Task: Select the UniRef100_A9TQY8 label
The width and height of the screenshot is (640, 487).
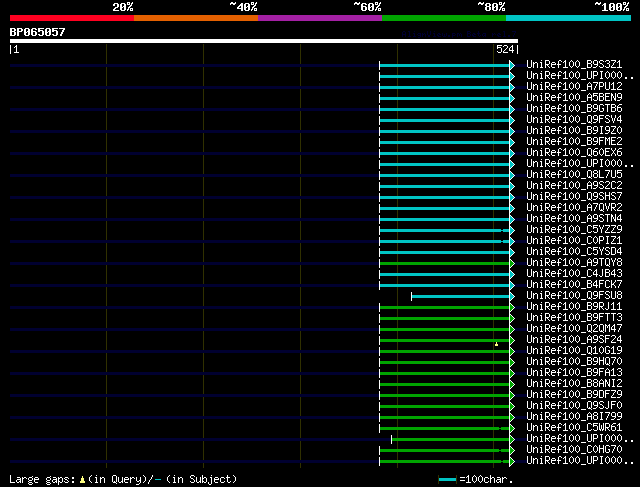Action: [574, 262]
